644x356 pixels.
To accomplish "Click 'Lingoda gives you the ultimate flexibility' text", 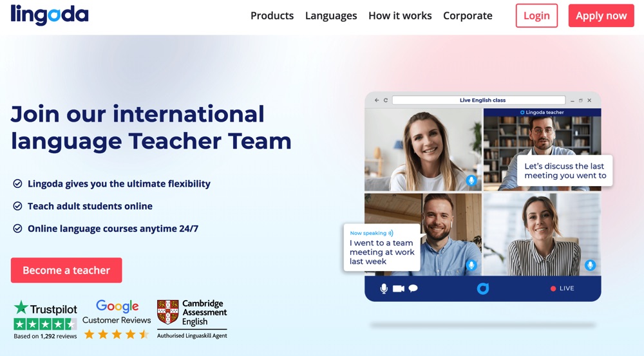I will (119, 183).
